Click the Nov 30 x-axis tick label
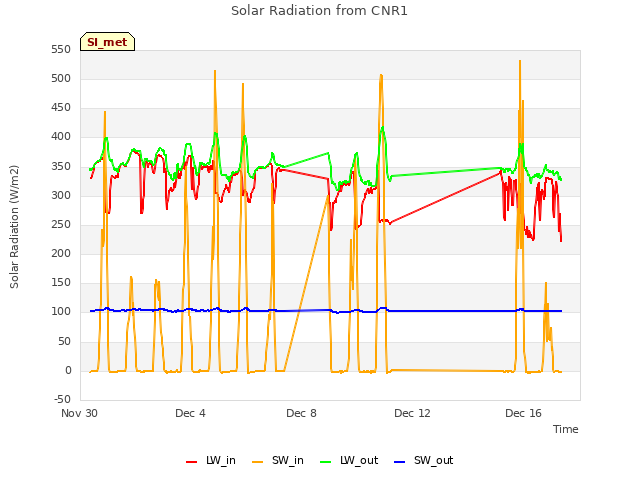The image size is (640, 480). (79, 413)
